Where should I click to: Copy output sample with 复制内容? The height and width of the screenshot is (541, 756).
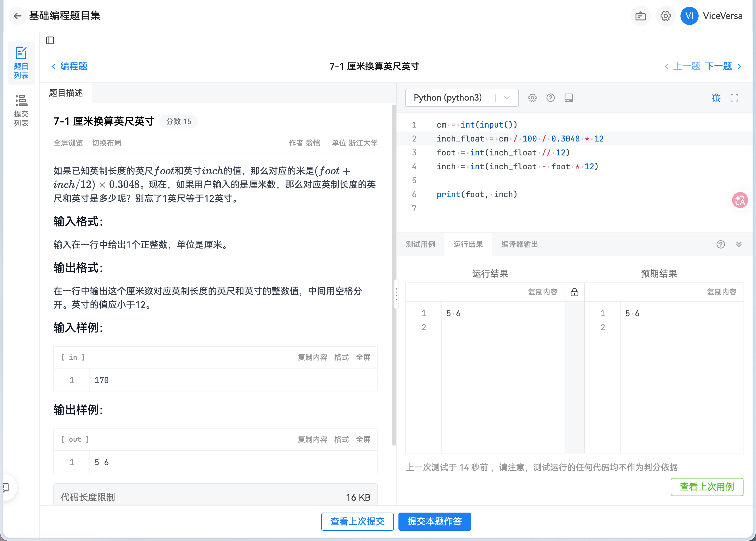click(x=312, y=440)
